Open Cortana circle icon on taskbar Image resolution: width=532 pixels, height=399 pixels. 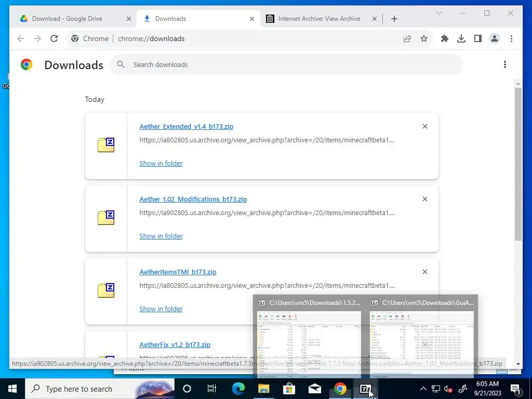[187, 389]
